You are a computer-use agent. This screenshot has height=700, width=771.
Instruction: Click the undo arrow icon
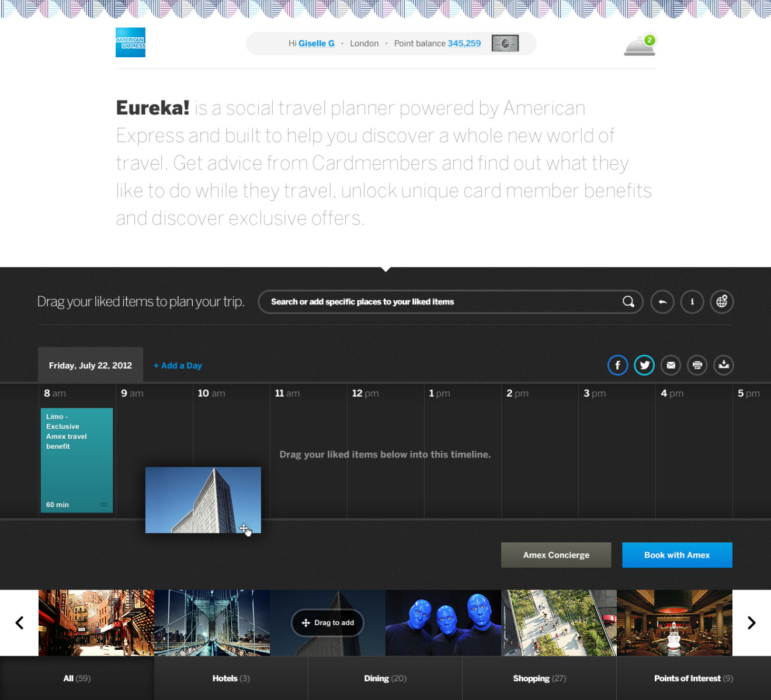tap(662, 302)
